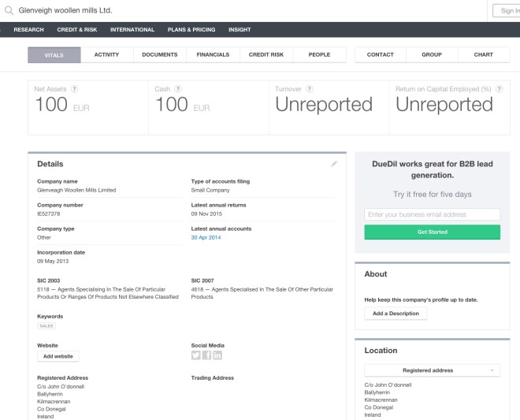Click the business email address field
This screenshot has height=420, width=520.
coord(432,214)
